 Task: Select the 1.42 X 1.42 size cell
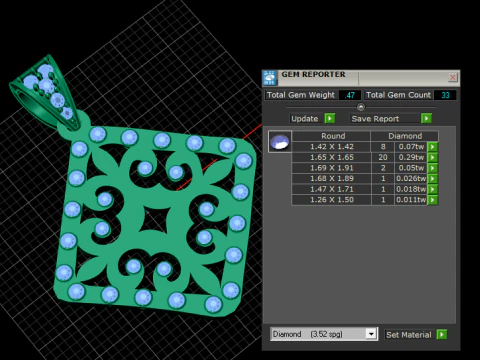pos(332,147)
